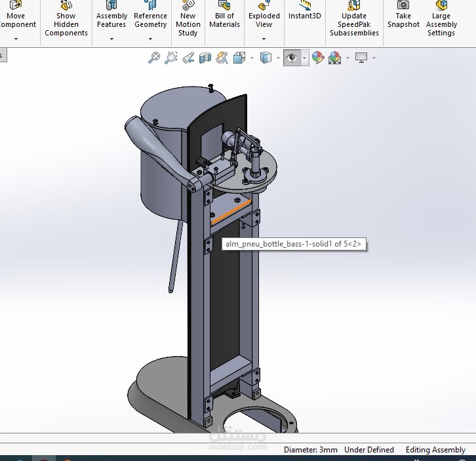Click Editing Assembly status text
The width and height of the screenshot is (476, 461).
pos(435,450)
